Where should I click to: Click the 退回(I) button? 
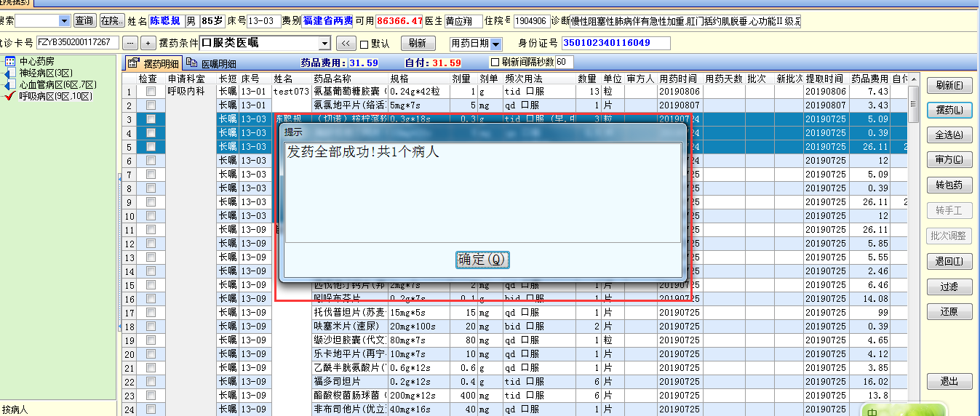(949, 262)
